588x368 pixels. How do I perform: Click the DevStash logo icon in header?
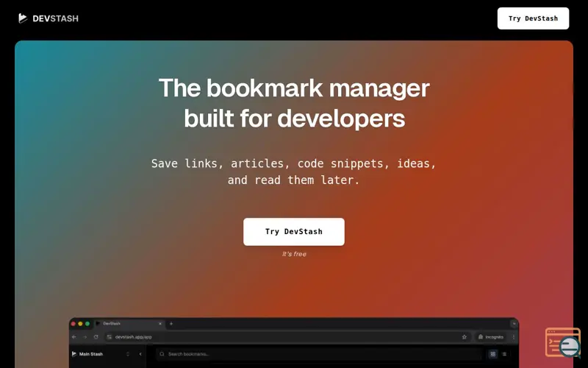coord(23,18)
